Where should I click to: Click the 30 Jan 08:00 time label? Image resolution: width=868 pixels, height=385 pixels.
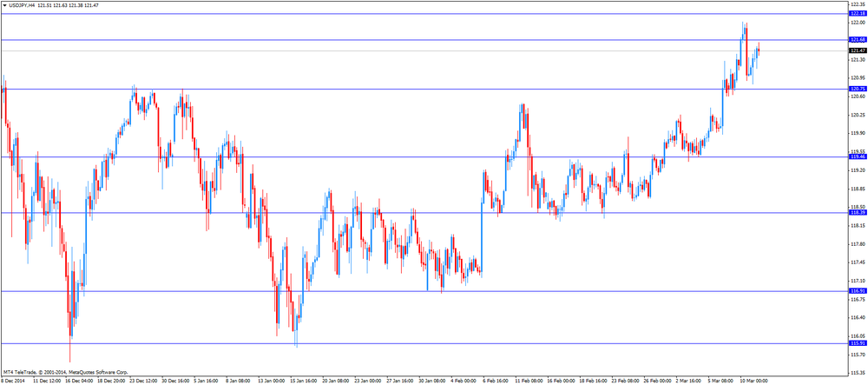point(432,382)
